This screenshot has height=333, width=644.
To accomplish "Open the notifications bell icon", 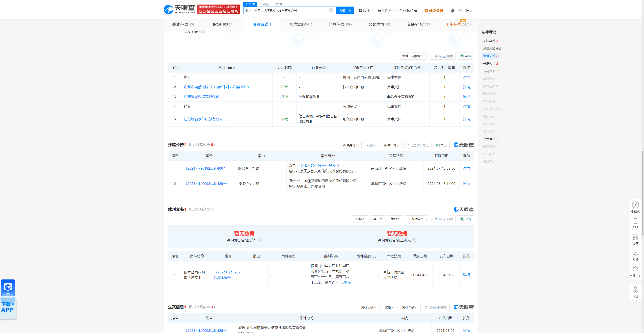I will pos(452,11).
